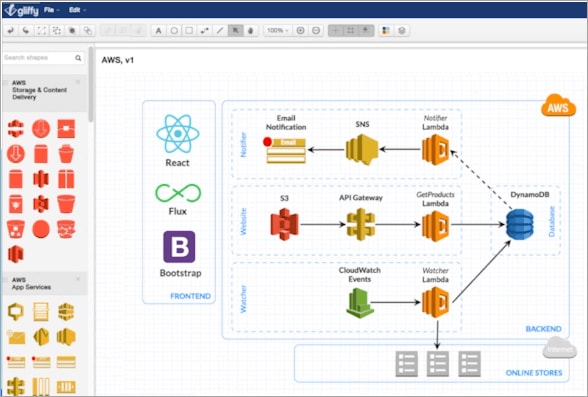Open the File menu
The width and height of the screenshot is (588, 397).
[51, 10]
